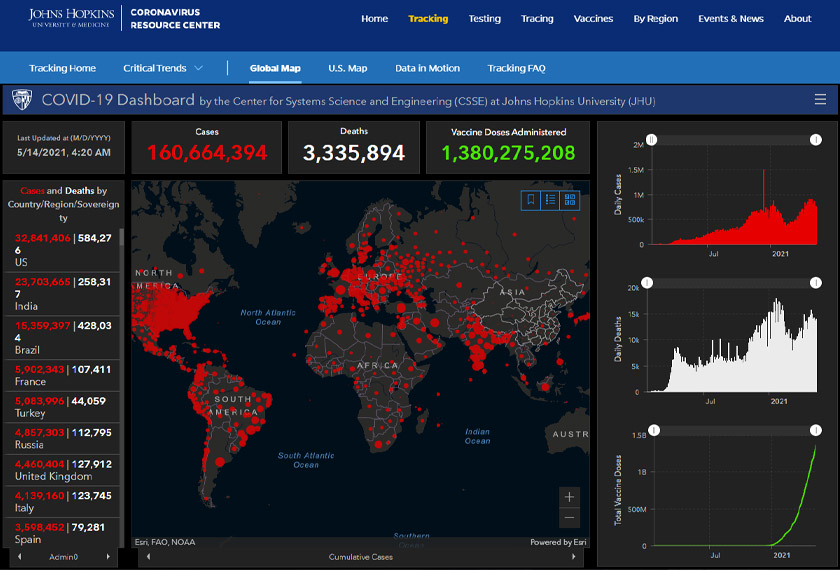The height and width of the screenshot is (570, 840).
Task: Go to previous list with Admin0 left arrow
Action: tap(20, 556)
